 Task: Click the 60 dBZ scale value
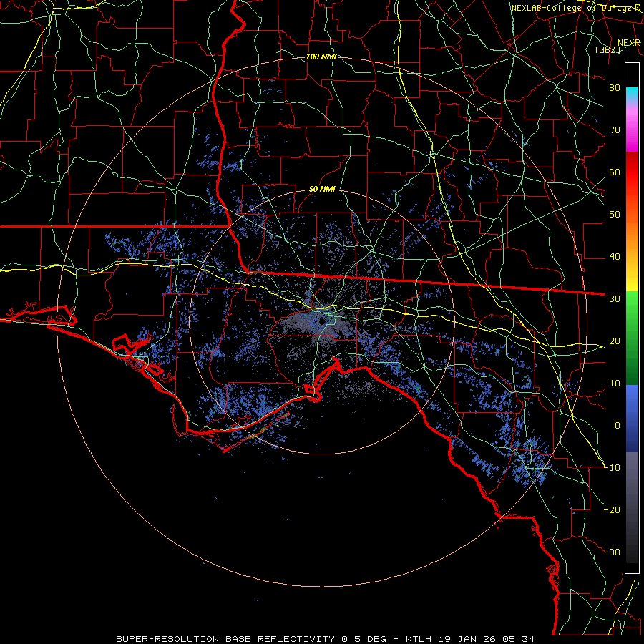coord(615,172)
